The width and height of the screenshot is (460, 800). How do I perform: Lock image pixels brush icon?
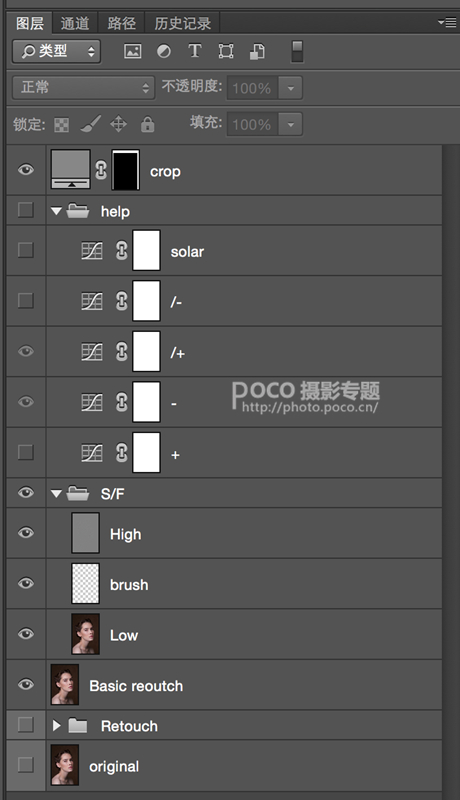coord(90,124)
